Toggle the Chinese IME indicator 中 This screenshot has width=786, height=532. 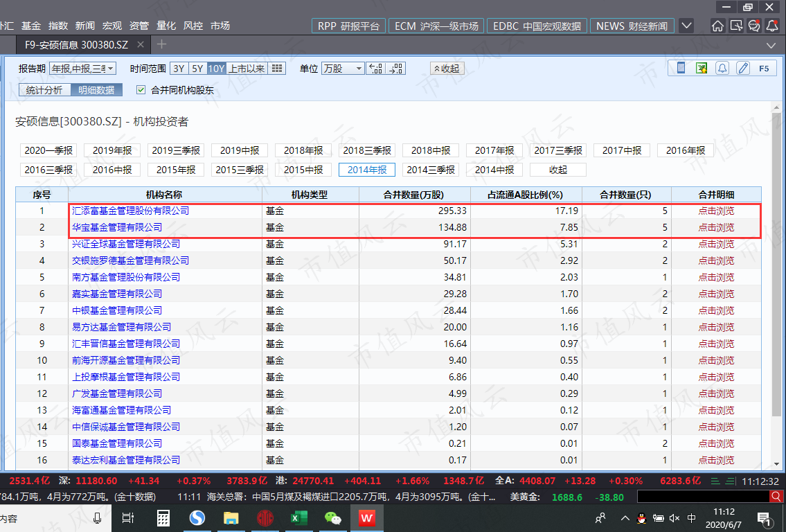click(692, 518)
